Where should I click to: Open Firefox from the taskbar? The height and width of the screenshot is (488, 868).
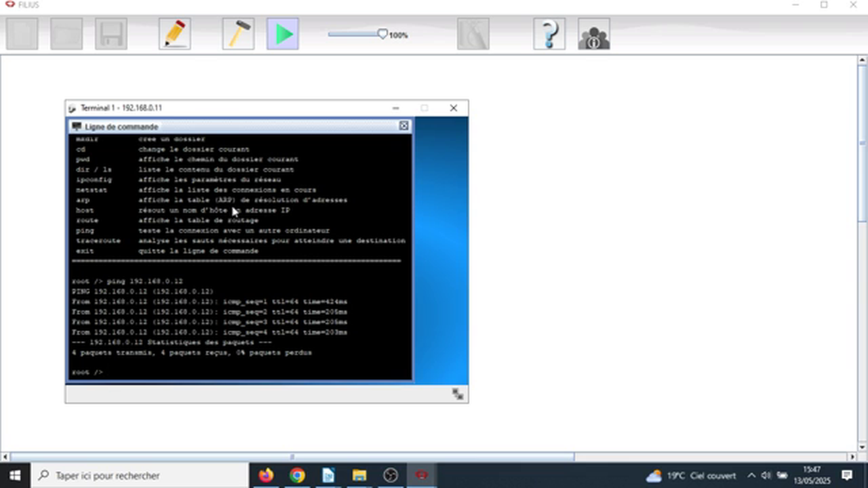(x=265, y=476)
